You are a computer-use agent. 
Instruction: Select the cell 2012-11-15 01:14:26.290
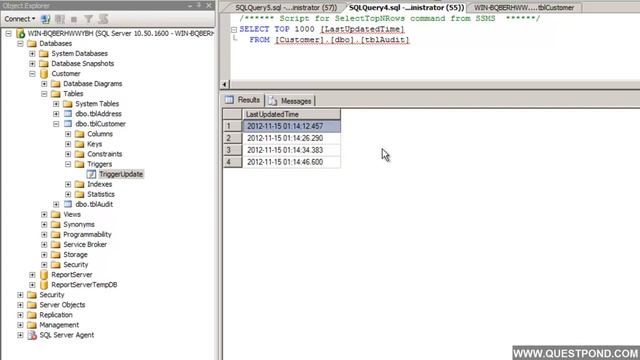(291, 138)
